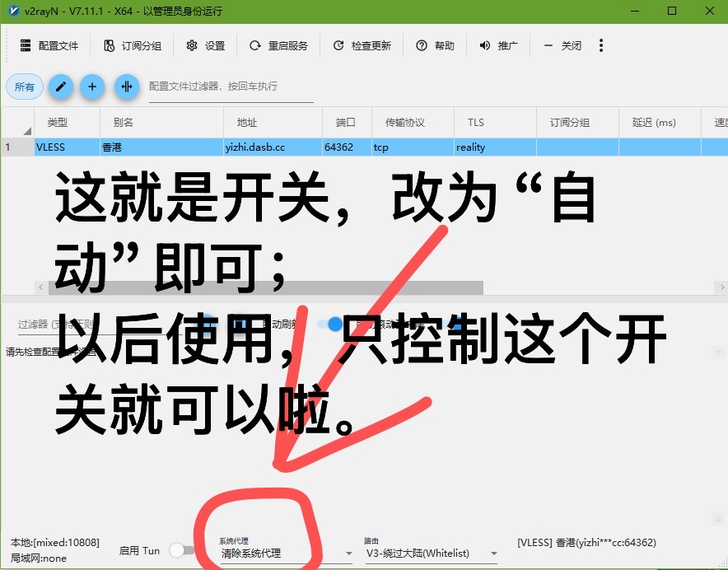This screenshot has height=570, width=728.
Task: Click the 关闭 toolbar button
Action: pos(562,46)
